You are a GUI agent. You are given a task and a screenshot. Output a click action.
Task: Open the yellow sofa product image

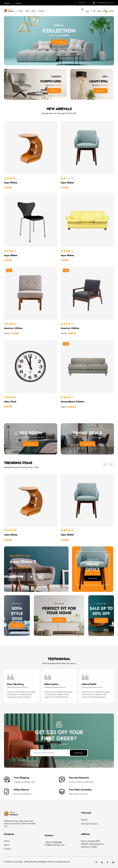[x=87, y=220]
